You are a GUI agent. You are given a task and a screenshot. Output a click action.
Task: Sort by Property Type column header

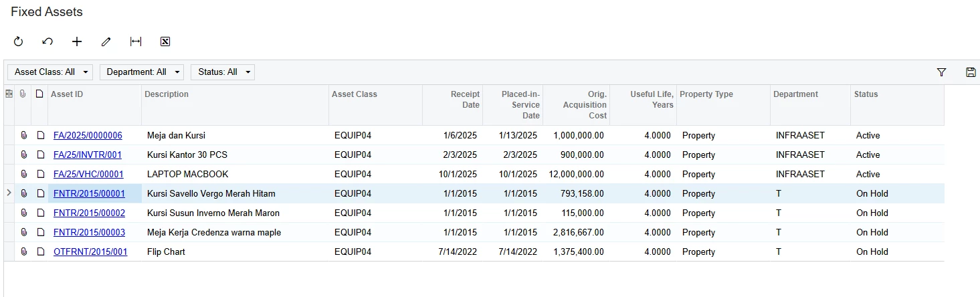[x=723, y=105]
